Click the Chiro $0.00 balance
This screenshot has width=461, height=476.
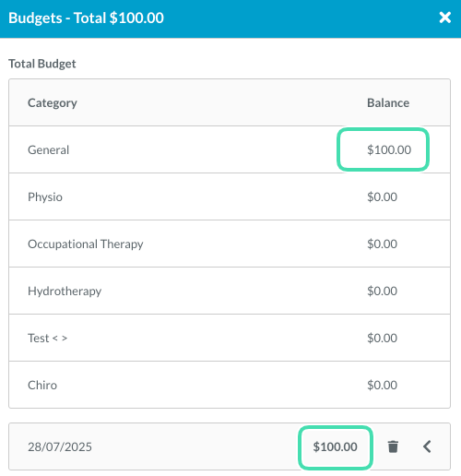[x=383, y=385]
